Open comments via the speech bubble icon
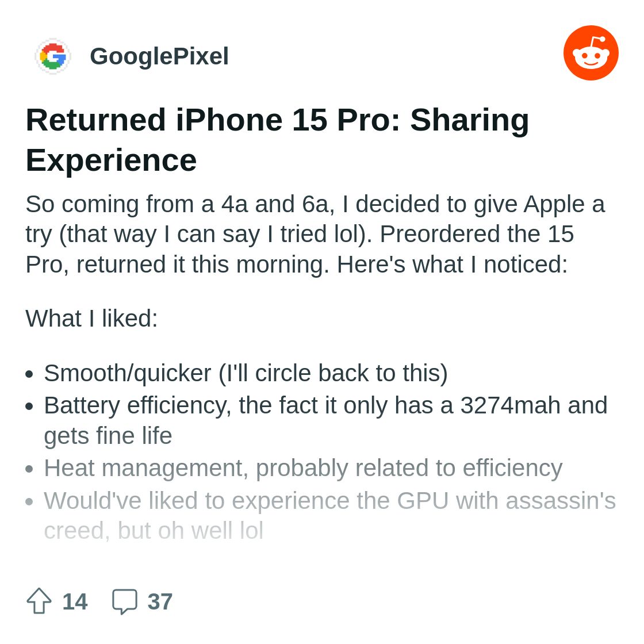 tap(124, 601)
